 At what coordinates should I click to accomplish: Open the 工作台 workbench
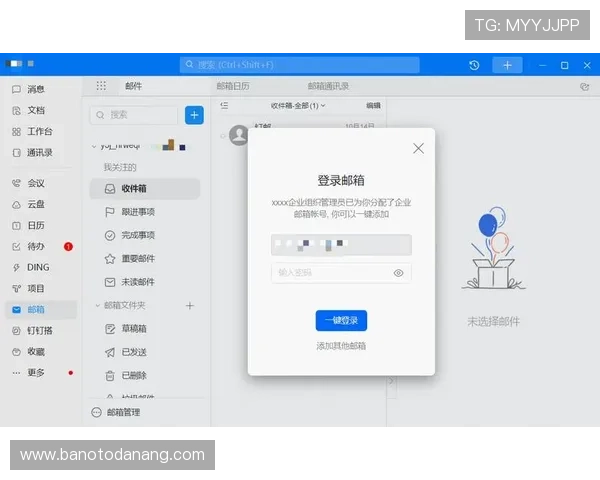click(x=32, y=132)
